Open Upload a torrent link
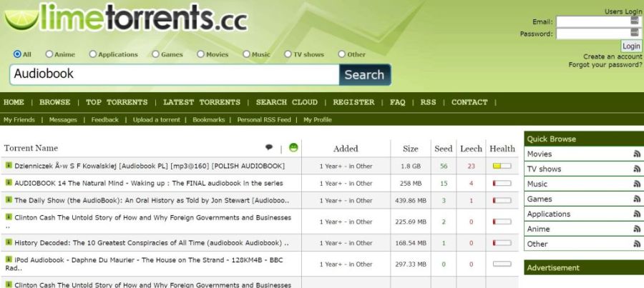 (x=157, y=120)
